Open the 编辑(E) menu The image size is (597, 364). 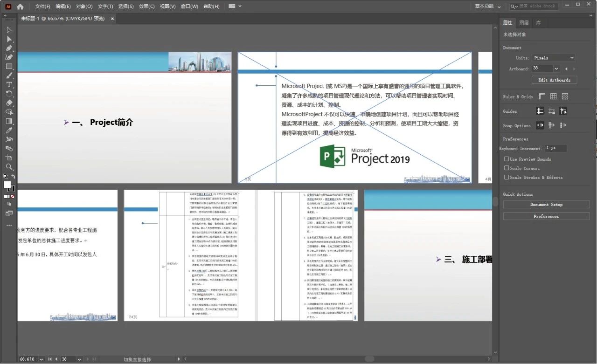63,7
